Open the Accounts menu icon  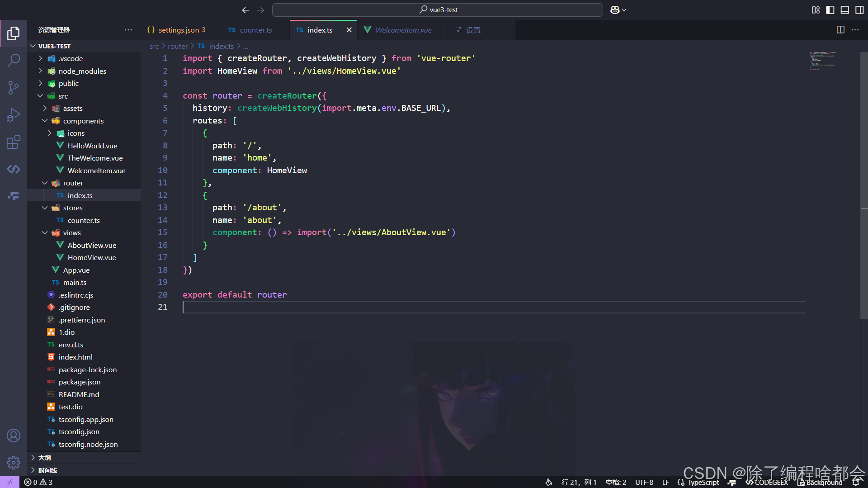(x=14, y=436)
